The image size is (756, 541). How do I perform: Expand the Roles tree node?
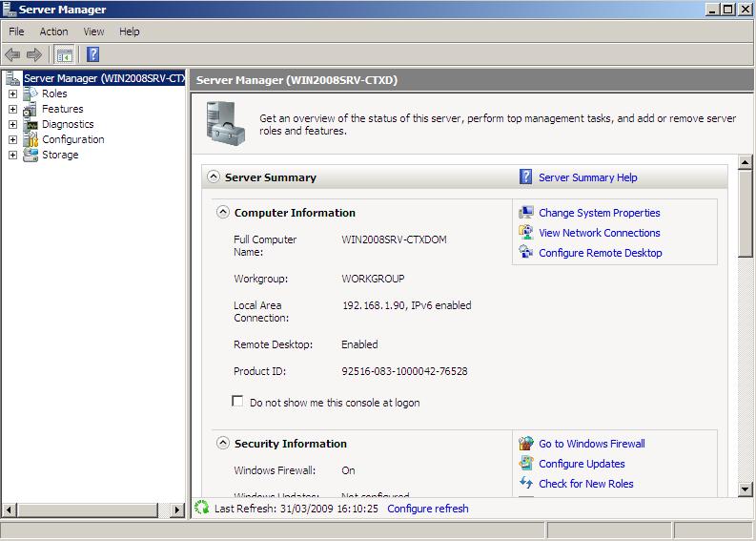13,94
